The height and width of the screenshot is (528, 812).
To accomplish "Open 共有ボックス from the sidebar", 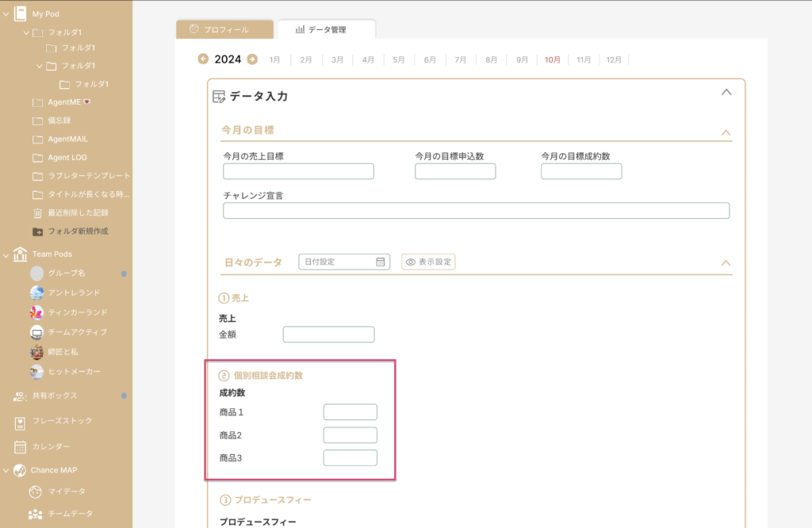I will coord(21,396).
